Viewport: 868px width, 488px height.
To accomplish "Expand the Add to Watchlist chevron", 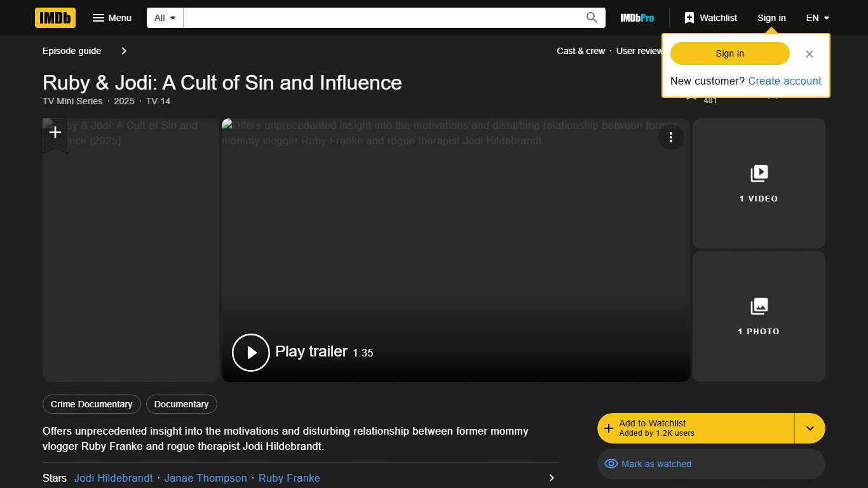I will (810, 428).
